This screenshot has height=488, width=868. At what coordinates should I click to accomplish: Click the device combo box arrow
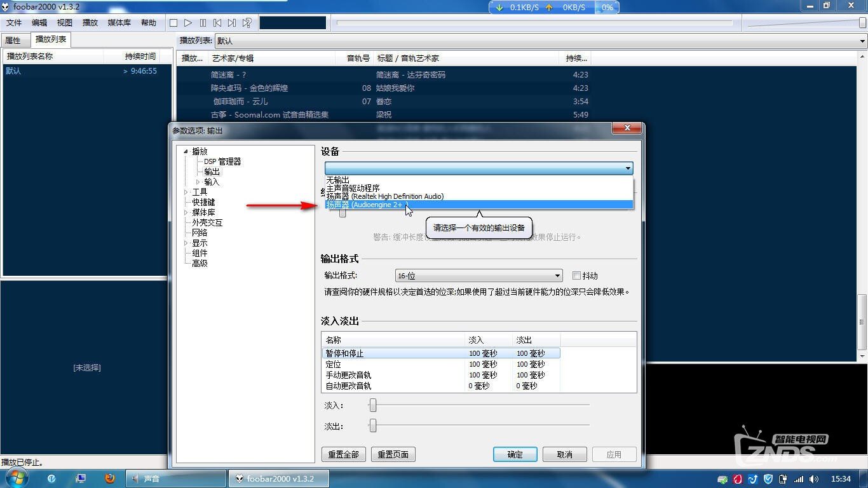click(628, 168)
